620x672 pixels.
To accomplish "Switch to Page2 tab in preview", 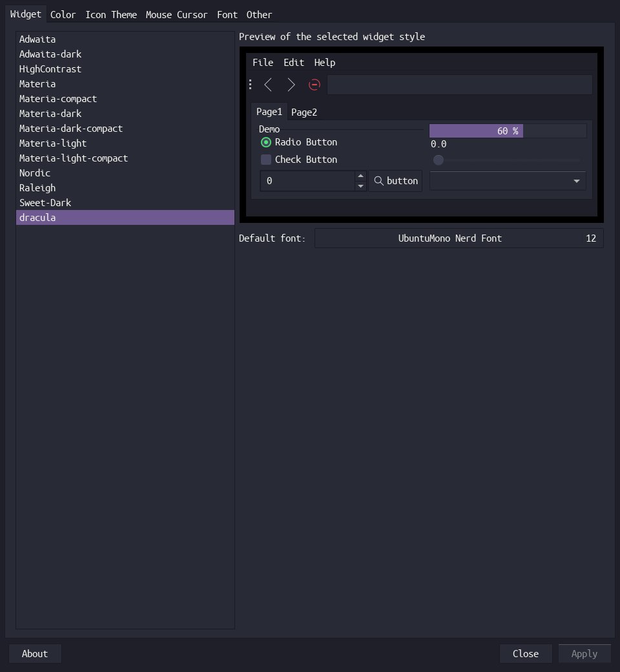I will point(304,112).
